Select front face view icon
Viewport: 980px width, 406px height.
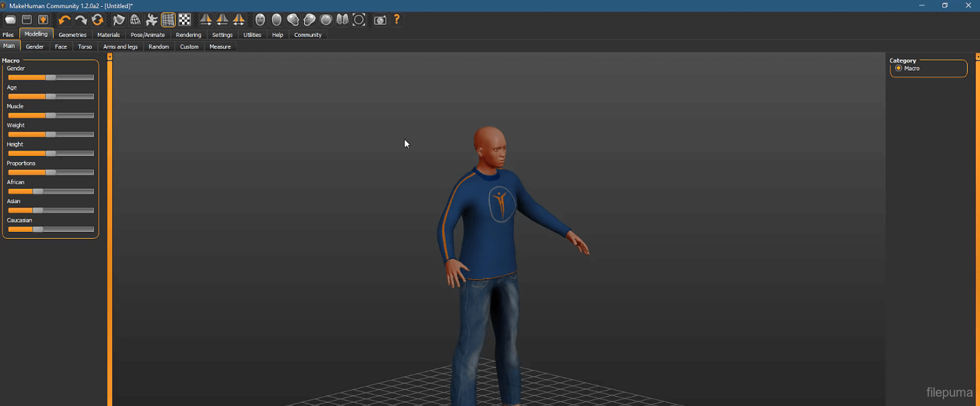pyautogui.click(x=260, y=20)
